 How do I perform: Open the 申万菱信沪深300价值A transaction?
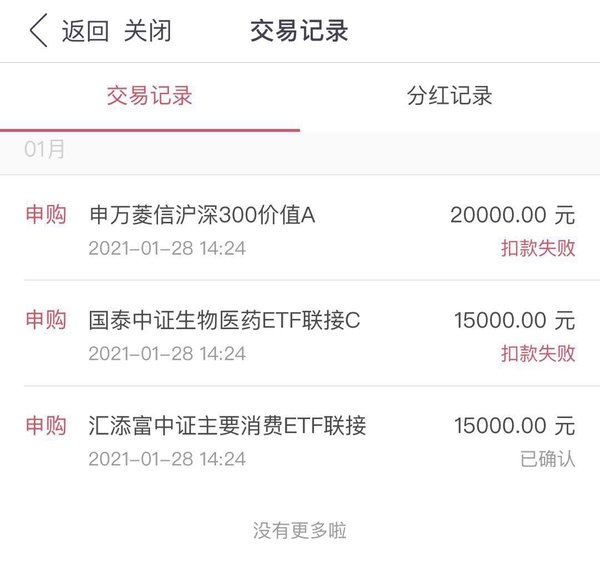(300, 228)
